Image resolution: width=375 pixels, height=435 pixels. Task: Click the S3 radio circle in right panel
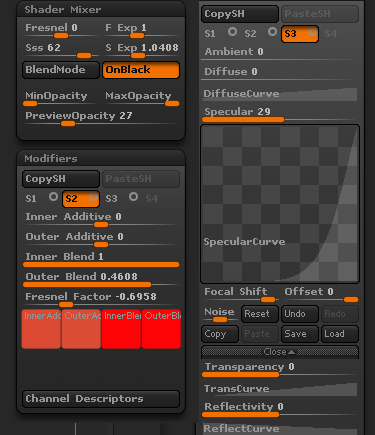pos(312,32)
